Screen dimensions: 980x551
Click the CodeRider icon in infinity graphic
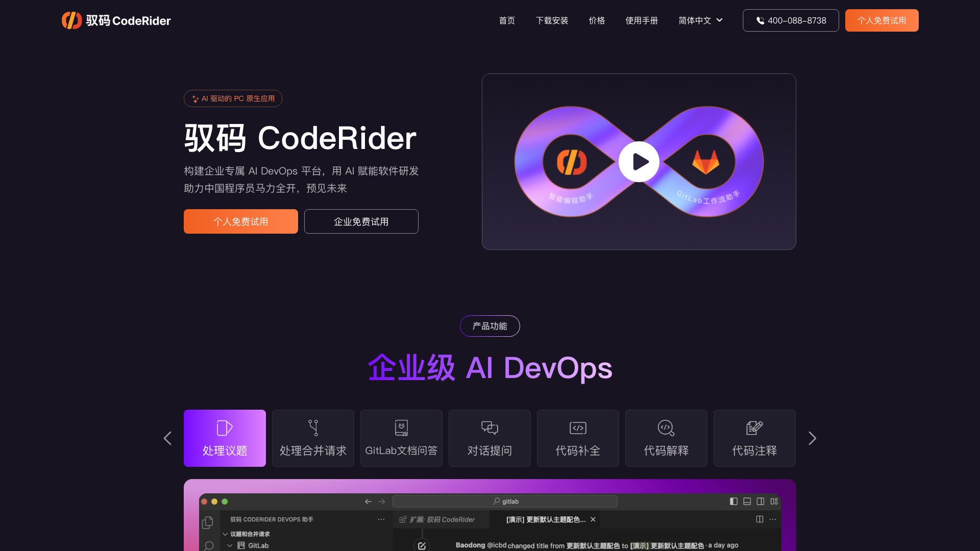point(572,162)
